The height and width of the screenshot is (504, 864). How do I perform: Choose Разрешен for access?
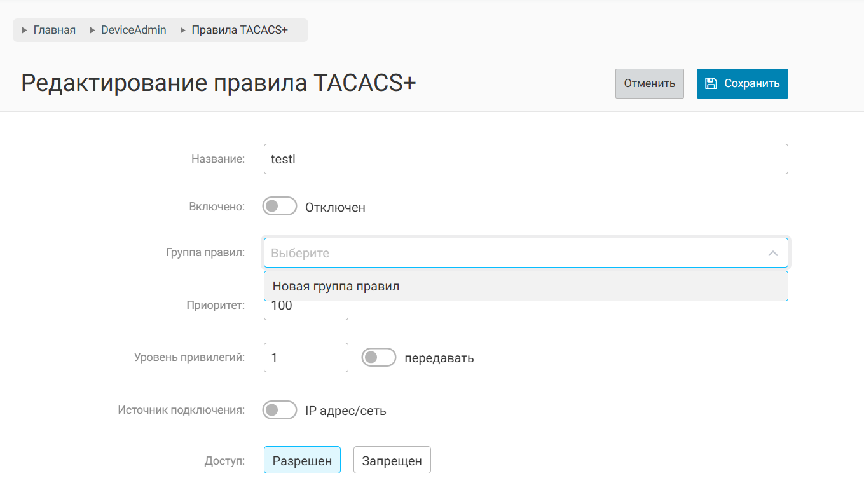point(302,460)
